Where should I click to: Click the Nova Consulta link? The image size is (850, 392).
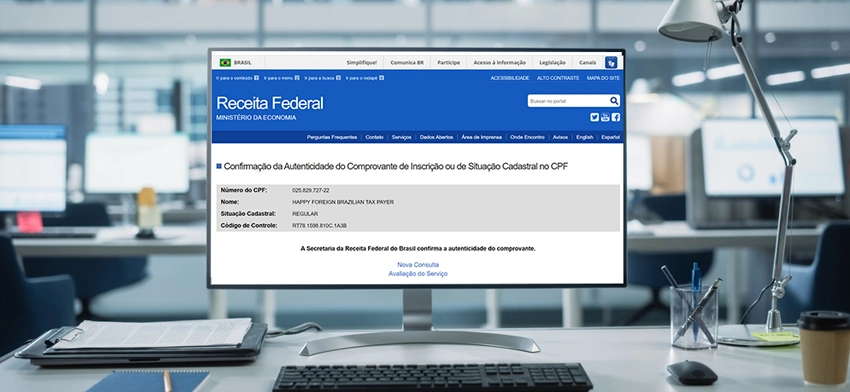coord(418,265)
